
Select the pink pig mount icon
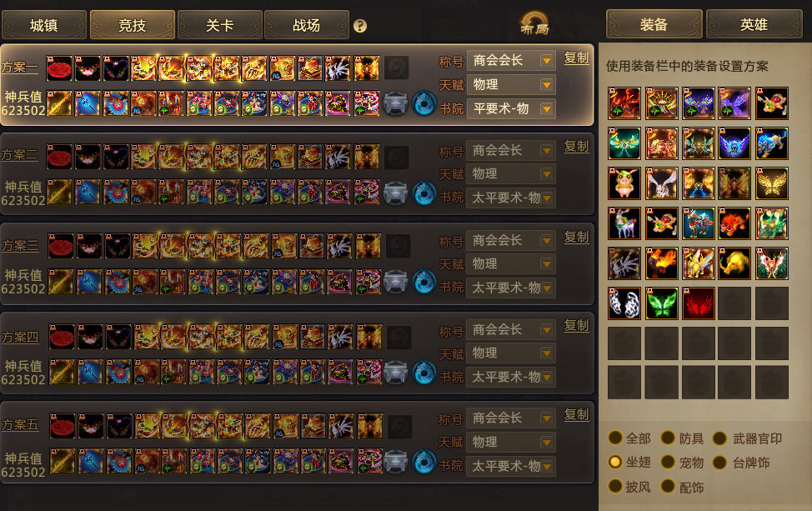pyautogui.click(x=624, y=183)
